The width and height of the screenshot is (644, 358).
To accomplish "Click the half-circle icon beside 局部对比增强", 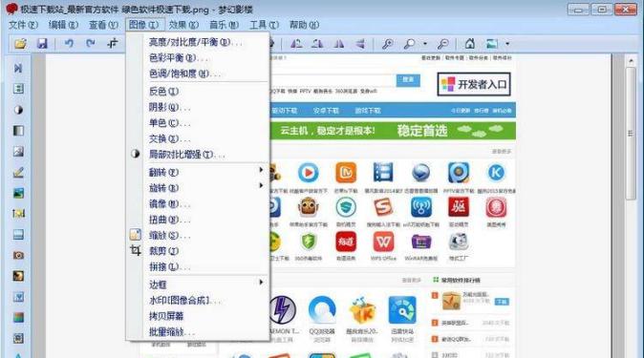I will point(135,154).
